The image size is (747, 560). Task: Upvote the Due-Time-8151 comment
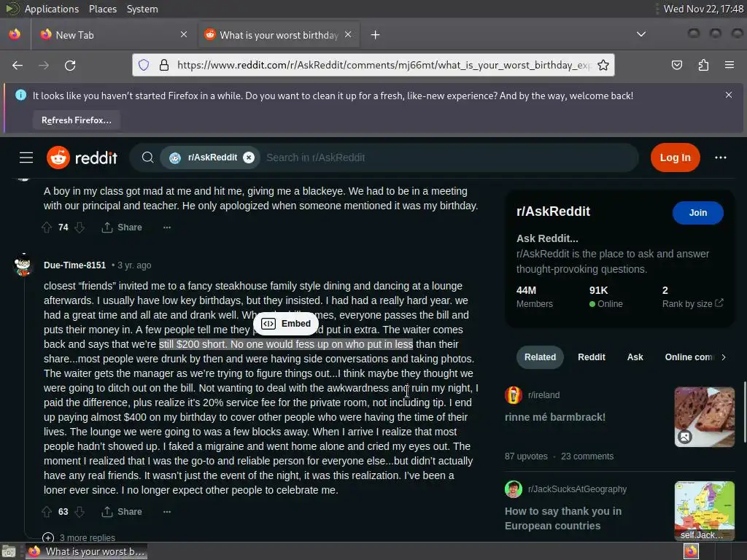coord(47,512)
